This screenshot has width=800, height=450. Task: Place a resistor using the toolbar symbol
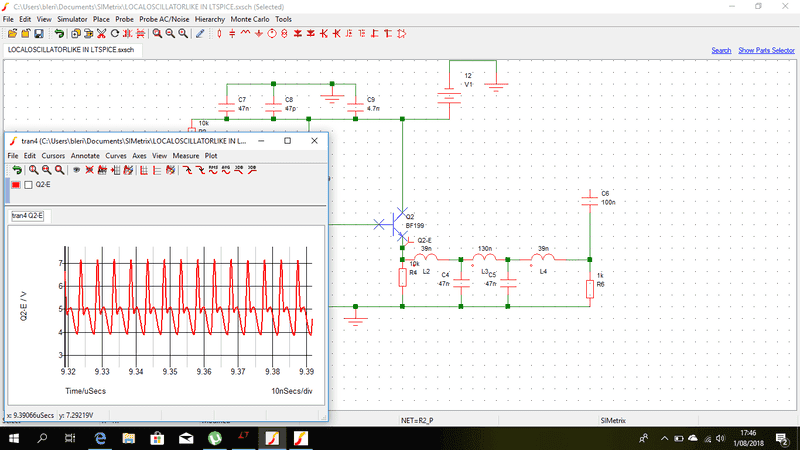[x=217, y=33]
